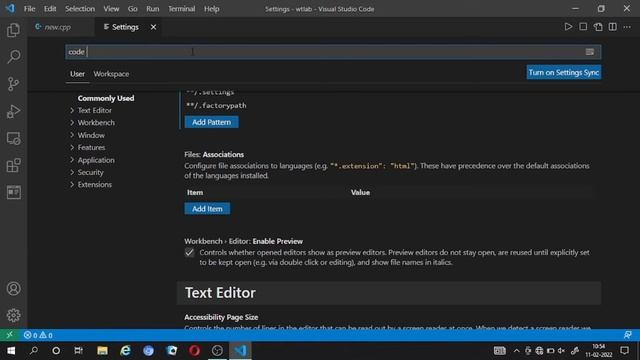640x360 pixels.
Task: Click the Add Pattern button
Action: pyautogui.click(x=211, y=122)
